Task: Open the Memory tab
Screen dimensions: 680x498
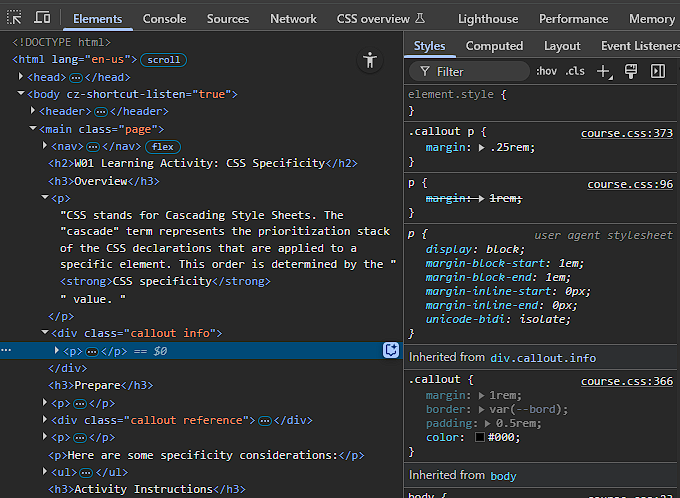Action: pyautogui.click(x=652, y=19)
